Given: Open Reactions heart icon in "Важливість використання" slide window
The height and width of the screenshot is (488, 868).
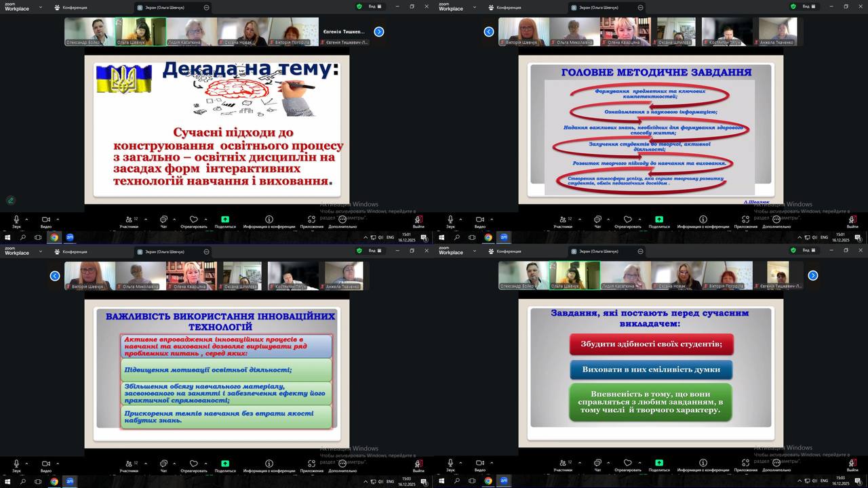Looking at the screenshot, I should click(194, 464).
